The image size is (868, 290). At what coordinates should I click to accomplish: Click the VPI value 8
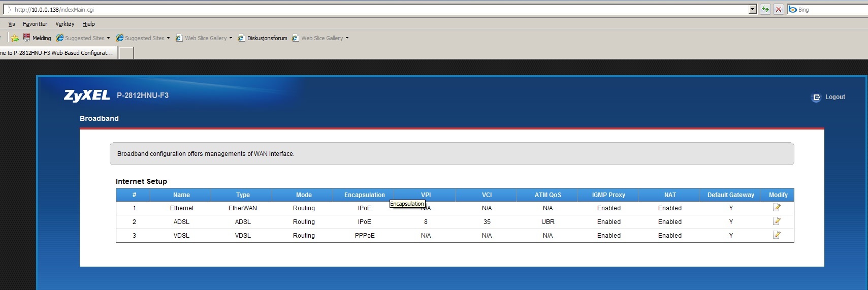pos(426,222)
